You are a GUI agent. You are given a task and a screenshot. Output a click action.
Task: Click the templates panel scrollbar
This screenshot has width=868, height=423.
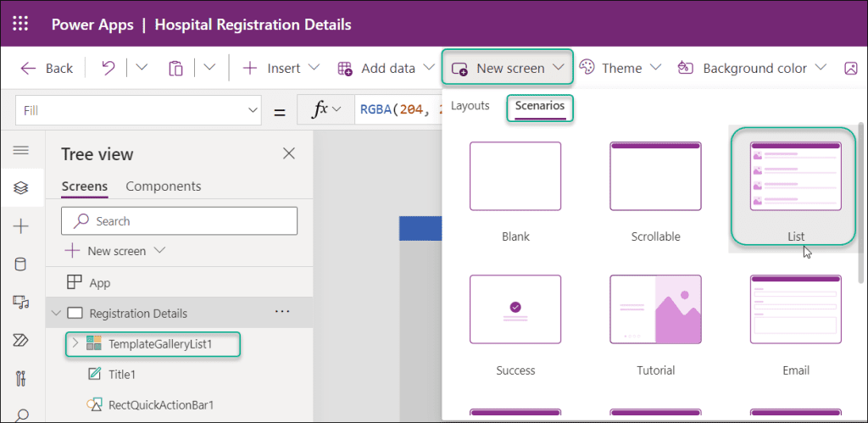(x=860, y=202)
